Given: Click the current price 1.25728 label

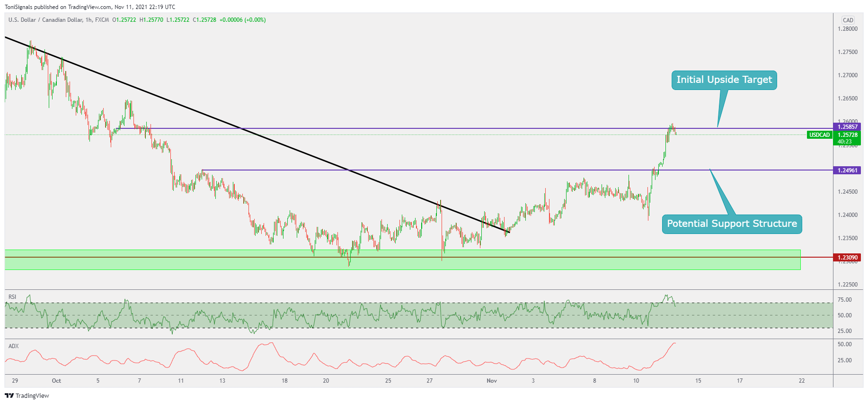Looking at the screenshot, I should (847, 135).
